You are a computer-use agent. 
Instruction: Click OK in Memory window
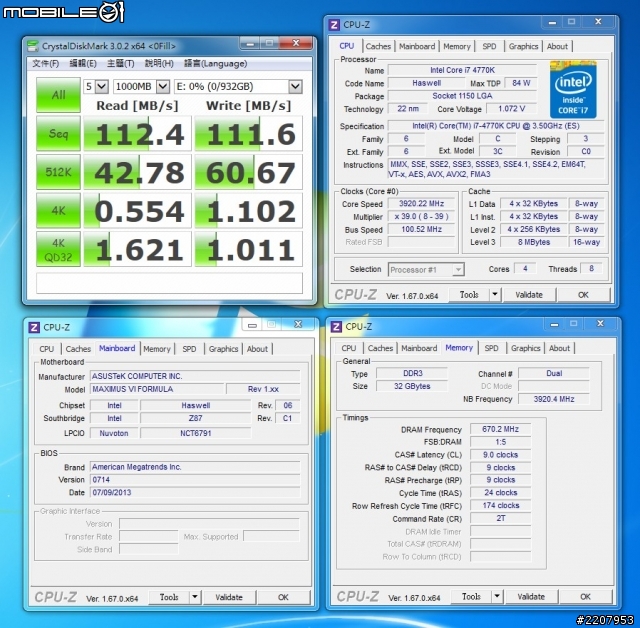585,597
